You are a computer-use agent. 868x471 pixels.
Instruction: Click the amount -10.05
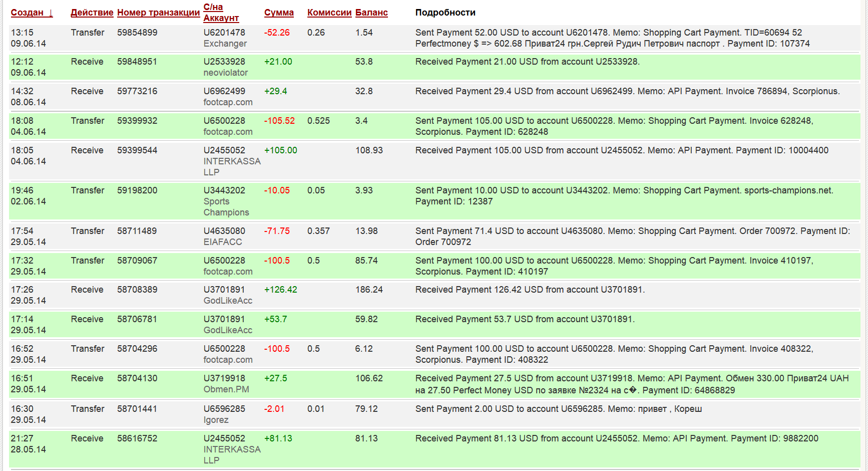click(x=277, y=190)
